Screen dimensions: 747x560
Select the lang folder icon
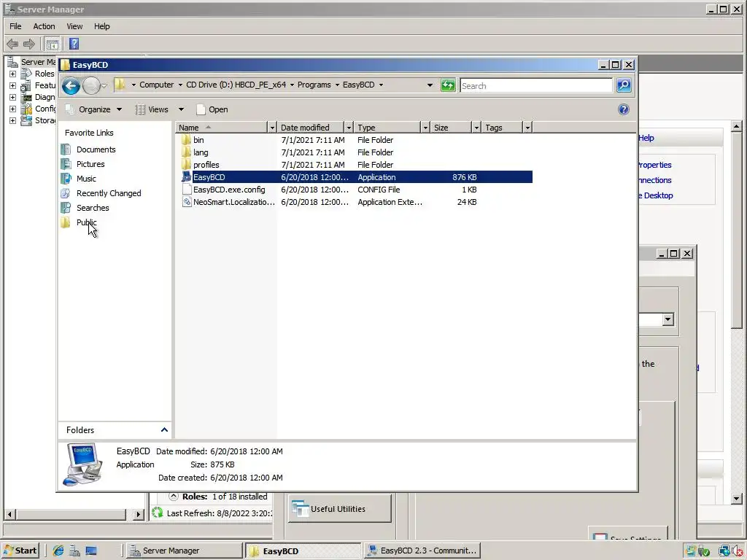pos(186,152)
